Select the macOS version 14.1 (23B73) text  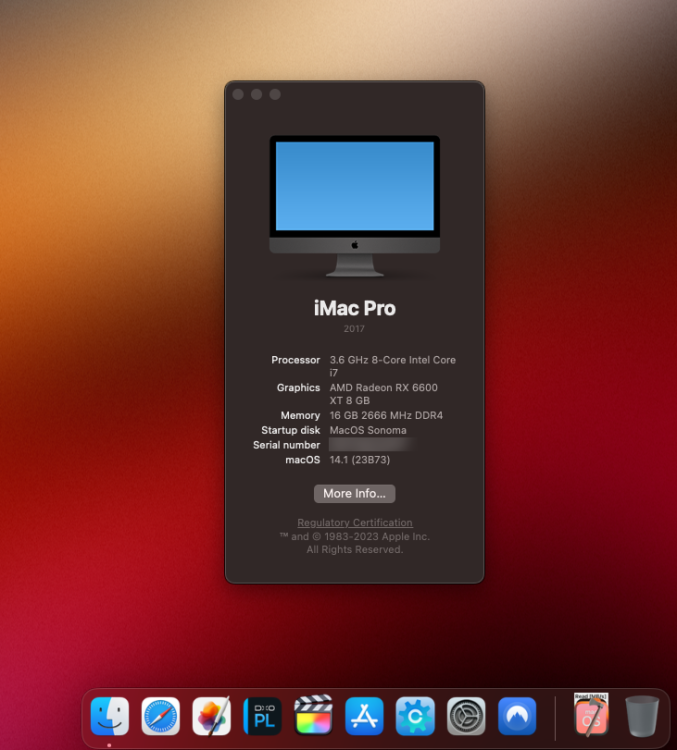tap(360, 460)
